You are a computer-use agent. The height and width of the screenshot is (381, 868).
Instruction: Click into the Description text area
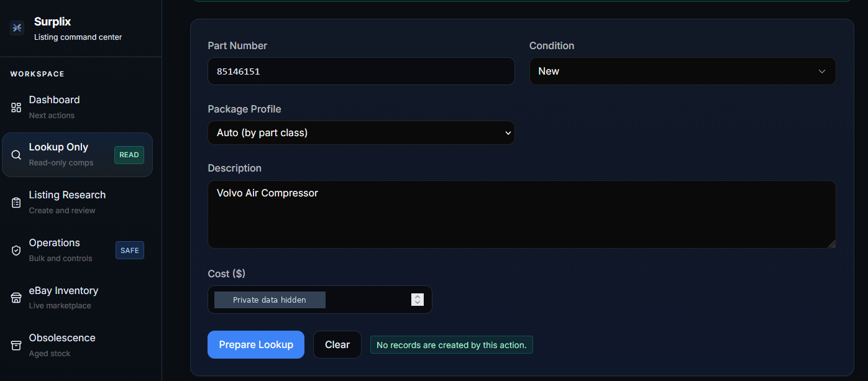pyautogui.click(x=521, y=214)
